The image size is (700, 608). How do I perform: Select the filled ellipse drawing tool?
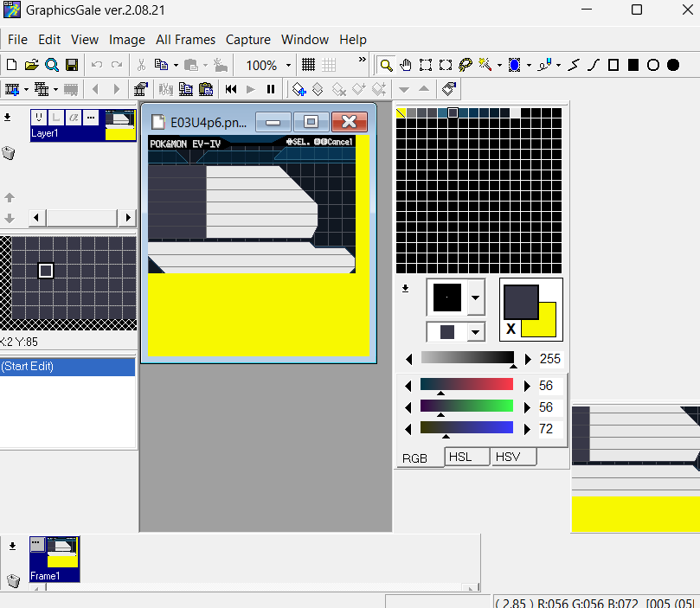click(x=672, y=65)
